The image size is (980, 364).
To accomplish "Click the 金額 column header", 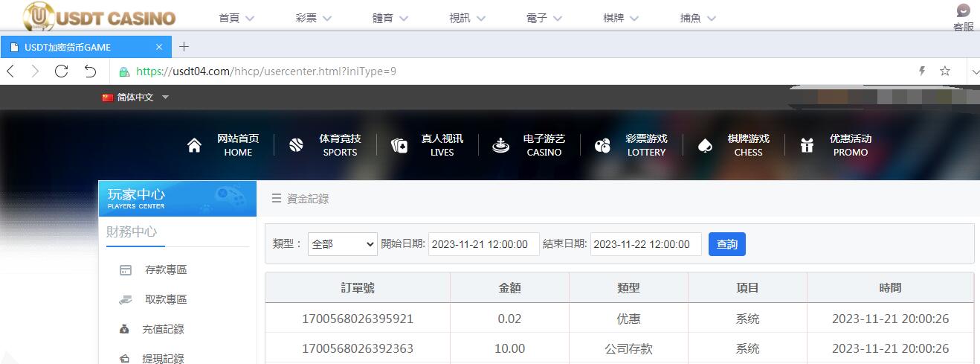I will coord(510,287).
